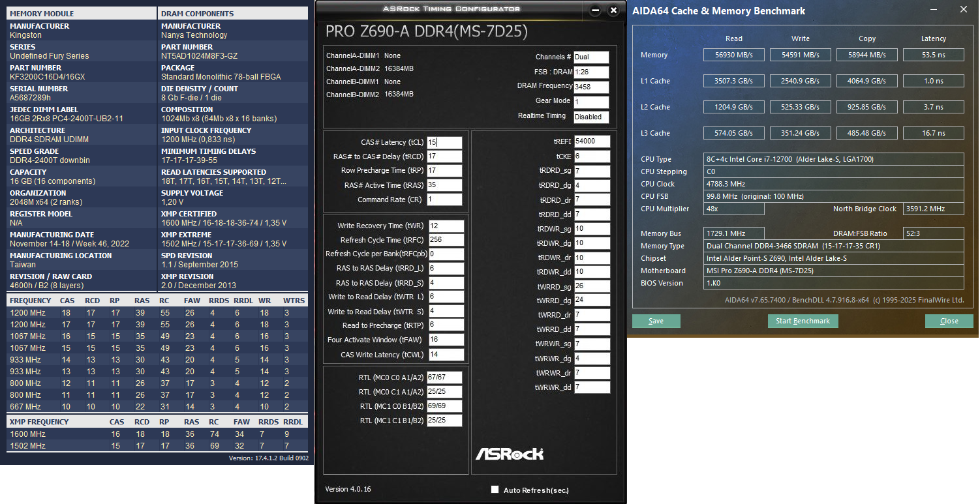Select the RAS# Active Time (tRAS) field
The width and height of the screenshot is (980, 504).
444,185
